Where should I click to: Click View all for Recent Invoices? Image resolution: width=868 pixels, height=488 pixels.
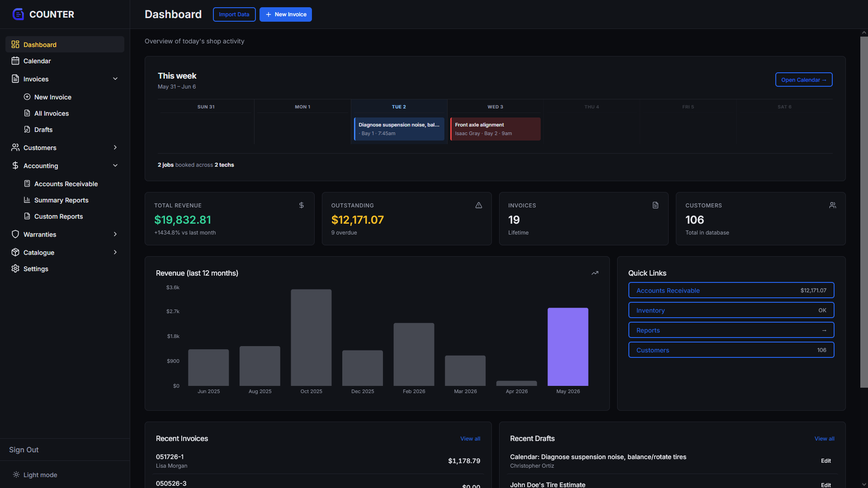coord(470,438)
